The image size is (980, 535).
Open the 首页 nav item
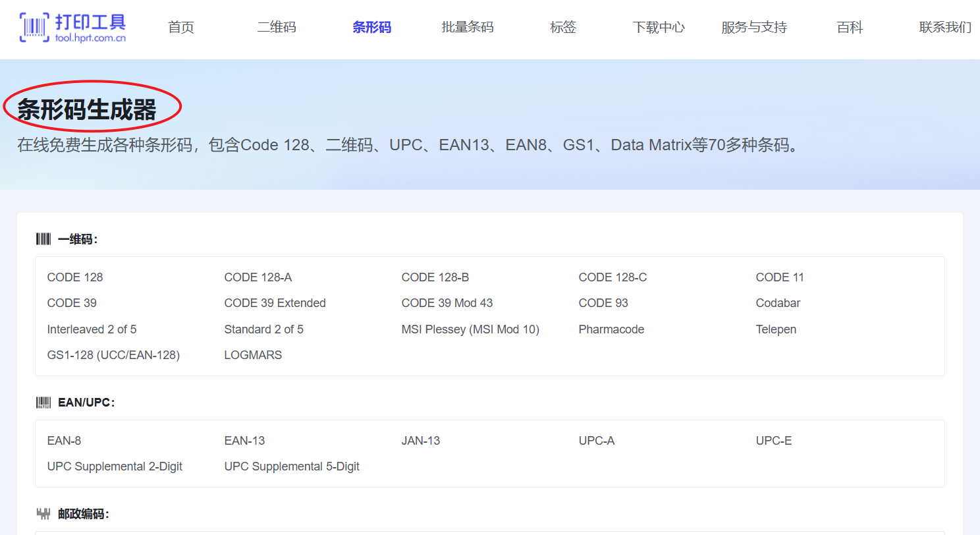(x=181, y=28)
